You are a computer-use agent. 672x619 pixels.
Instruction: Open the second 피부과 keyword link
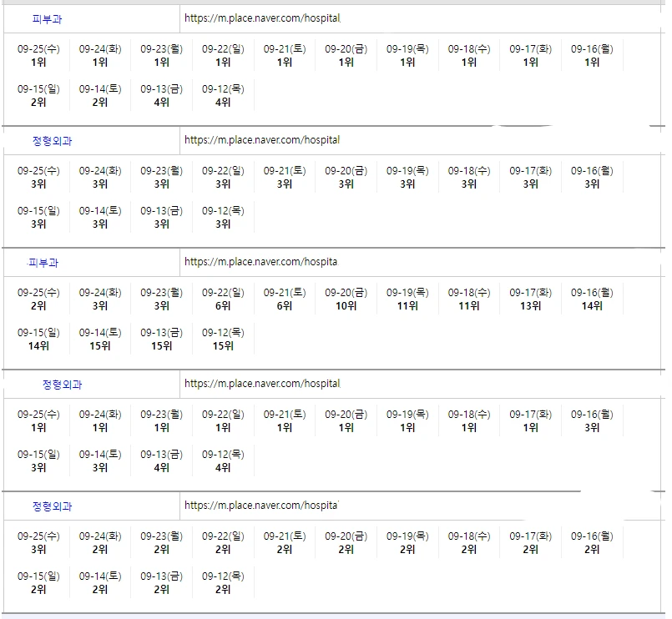coord(43,263)
